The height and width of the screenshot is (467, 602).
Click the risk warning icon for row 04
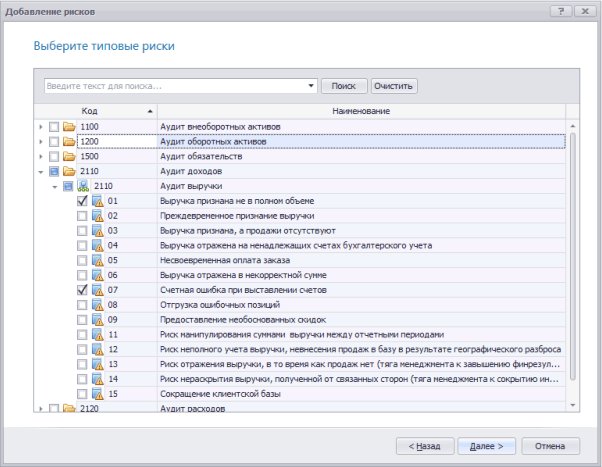pos(98,245)
